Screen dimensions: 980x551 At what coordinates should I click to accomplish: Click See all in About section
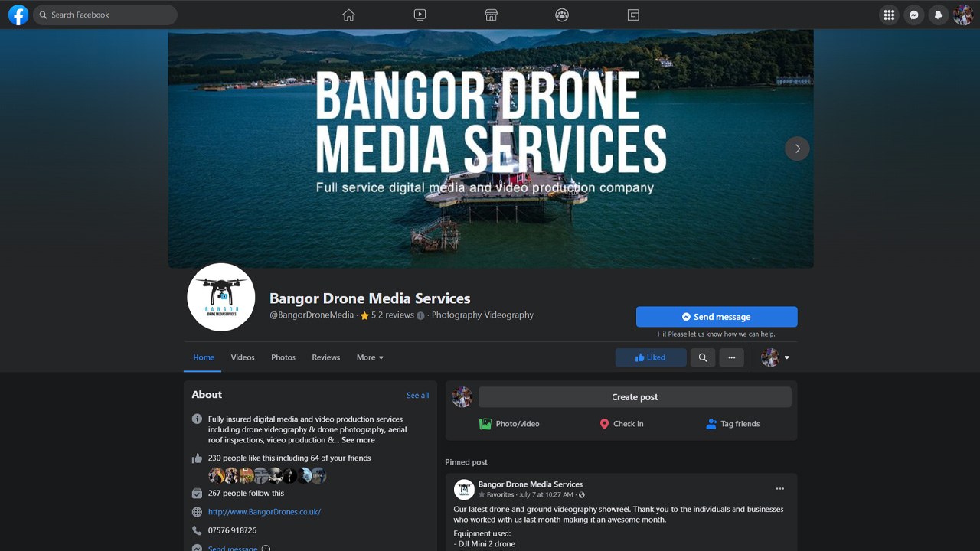pyautogui.click(x=417, y=396)
